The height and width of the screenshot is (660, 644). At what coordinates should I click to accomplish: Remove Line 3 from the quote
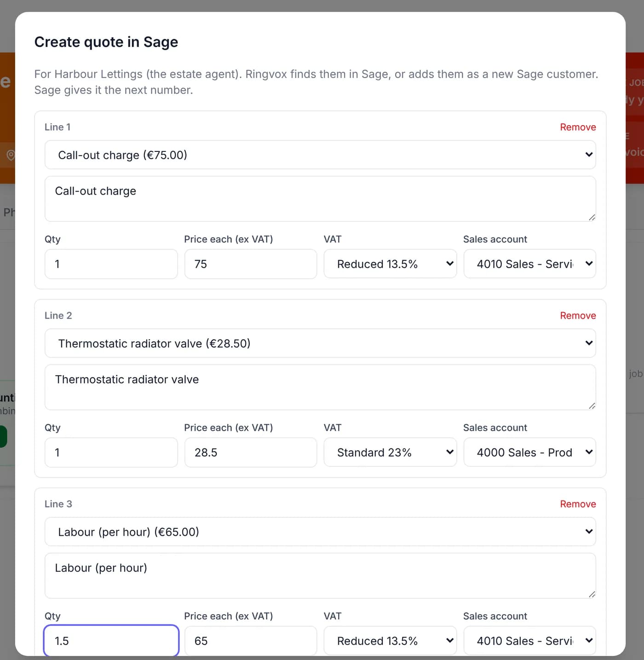578,504
